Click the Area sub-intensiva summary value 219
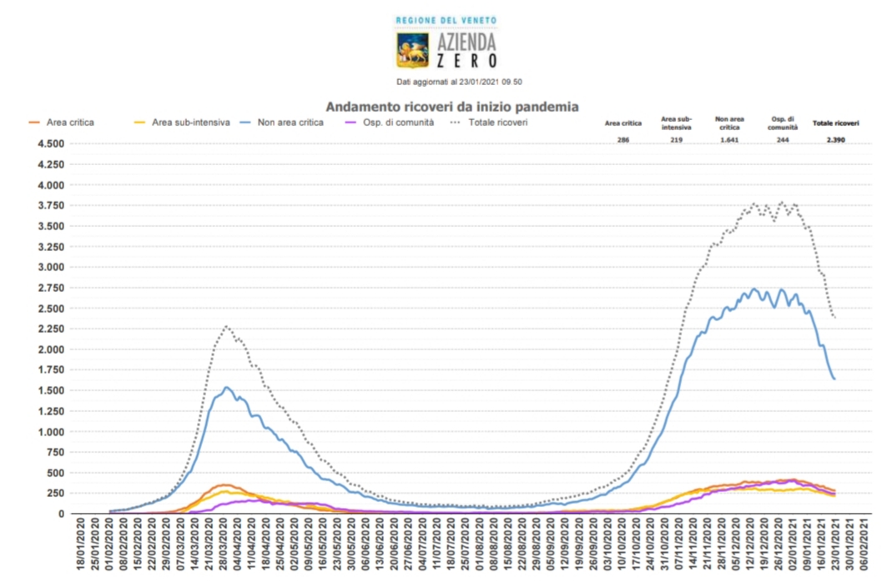The image size is (882, 588). coord(676,140)
